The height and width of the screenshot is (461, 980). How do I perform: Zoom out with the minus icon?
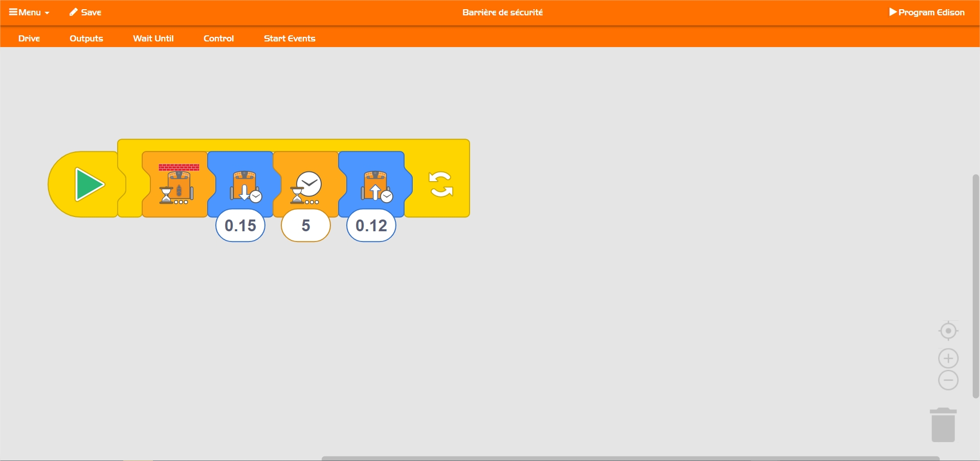point(948,380)
